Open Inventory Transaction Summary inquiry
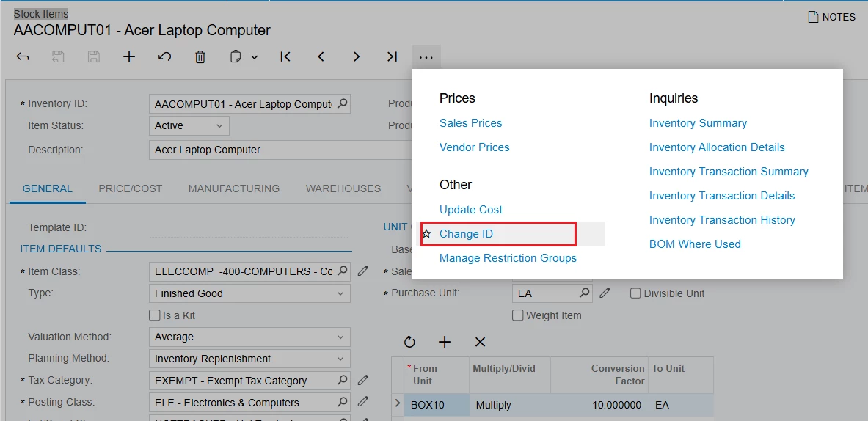The image size is (868, 421). (729, 172)
